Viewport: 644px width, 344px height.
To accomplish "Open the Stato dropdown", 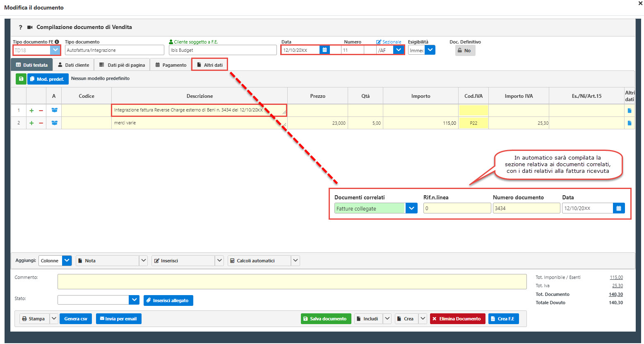I will [134, 300].
